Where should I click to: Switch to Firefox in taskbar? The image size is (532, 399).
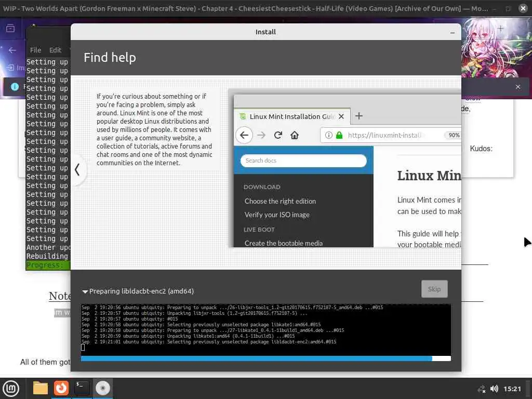[61, 388]
